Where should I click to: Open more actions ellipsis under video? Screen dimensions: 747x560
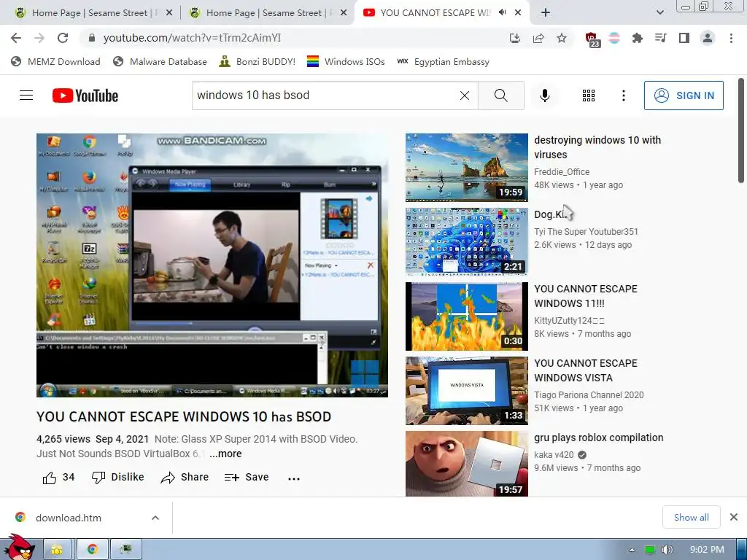click(294, 478)
